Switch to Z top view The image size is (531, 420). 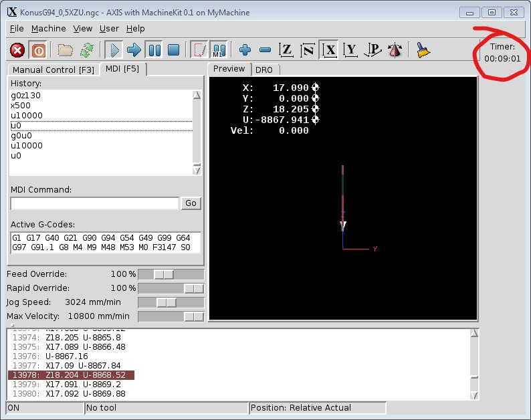[x=286, y=50]
